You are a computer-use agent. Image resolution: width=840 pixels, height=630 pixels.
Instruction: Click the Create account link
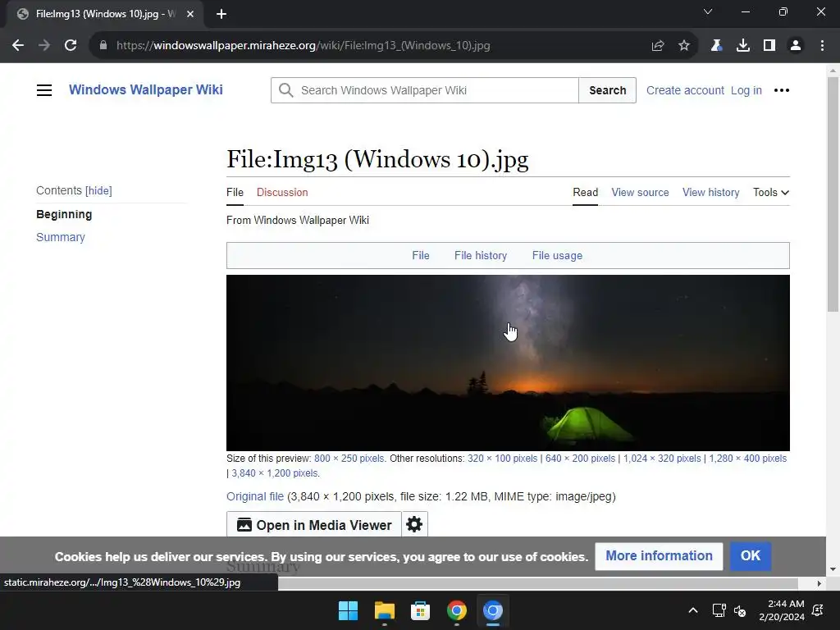coord(685,90)
